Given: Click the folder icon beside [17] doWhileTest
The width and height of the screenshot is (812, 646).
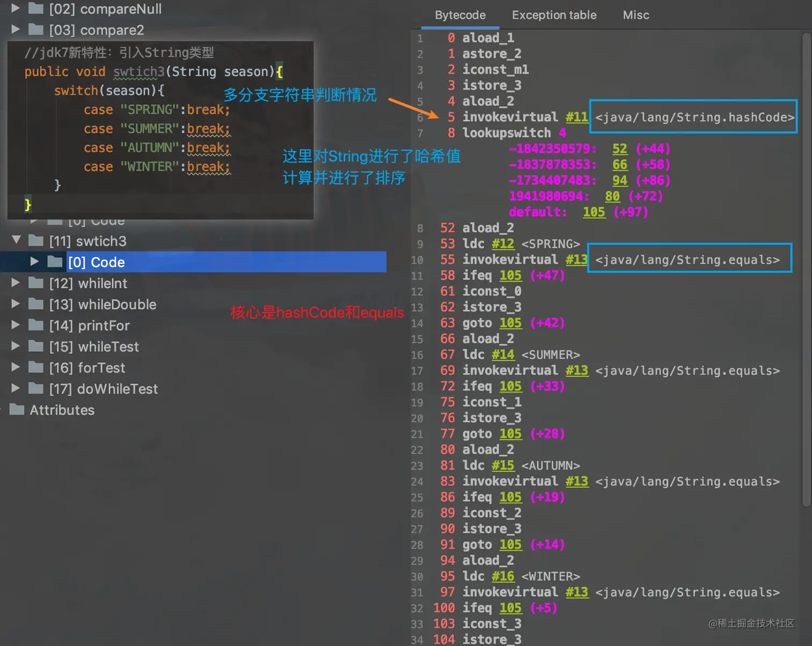Looking at the screenshot, I should tap(35, 388).
